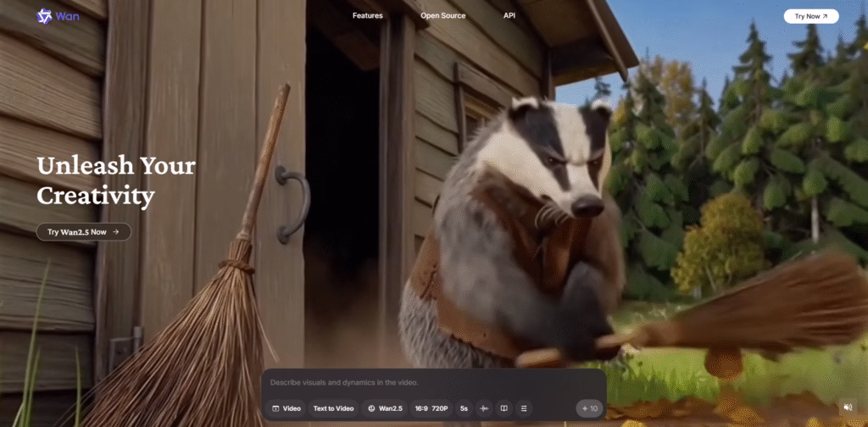Go to the Open Source menu item
The width and height of the screenshot is (868, 427).
click(442, 16)
